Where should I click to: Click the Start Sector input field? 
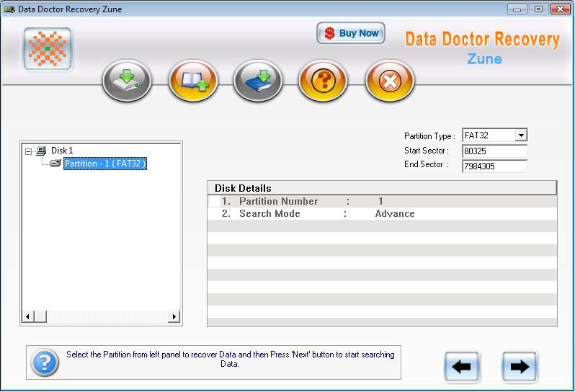coord(494,151)
